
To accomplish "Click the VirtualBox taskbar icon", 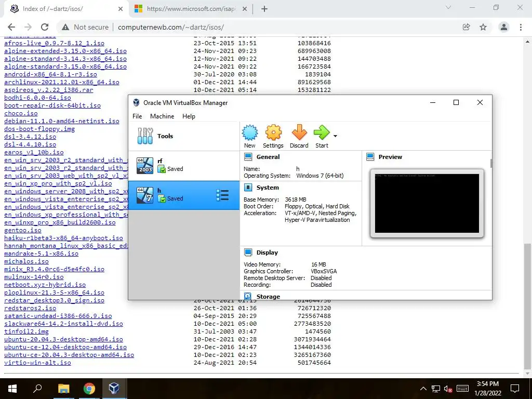I will click(x=114, y=389).
